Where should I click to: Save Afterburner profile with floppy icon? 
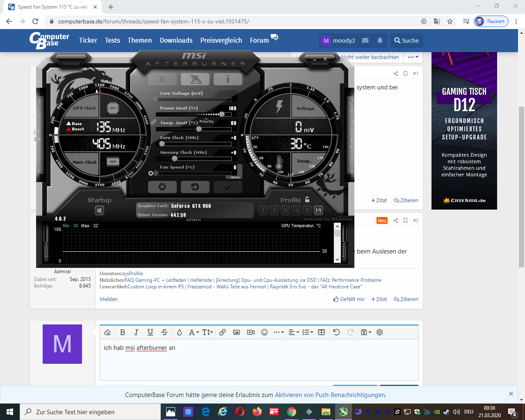(318, 211)
